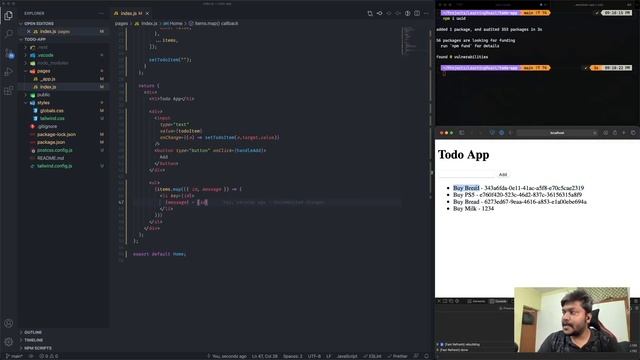Click the Open Changes icon in the editor toolbar

click(370, 13)
